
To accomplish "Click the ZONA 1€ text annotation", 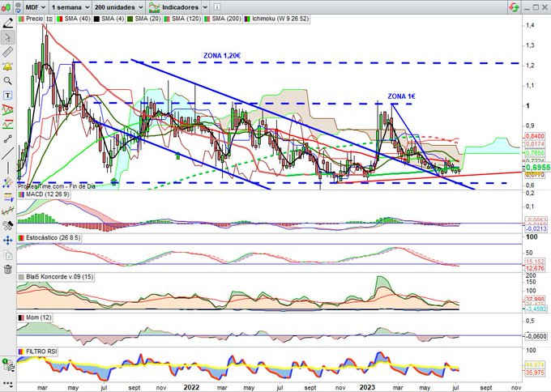I will 401,96.
